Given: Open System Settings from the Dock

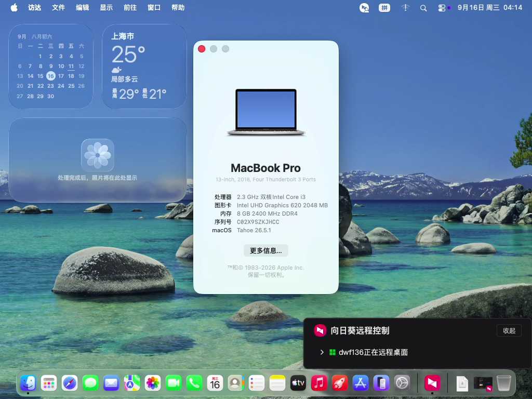Looking at the screenshot, I should [x=402, y=383].
